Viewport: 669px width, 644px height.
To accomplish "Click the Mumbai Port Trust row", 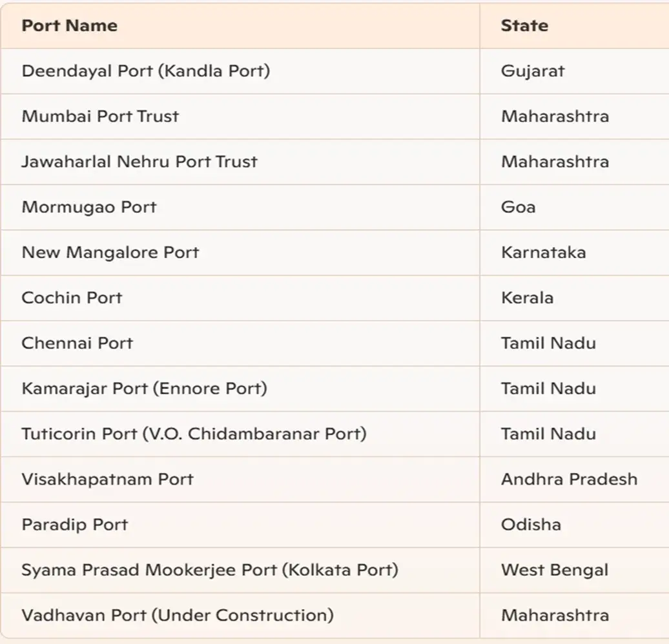I will click(334, 116).
